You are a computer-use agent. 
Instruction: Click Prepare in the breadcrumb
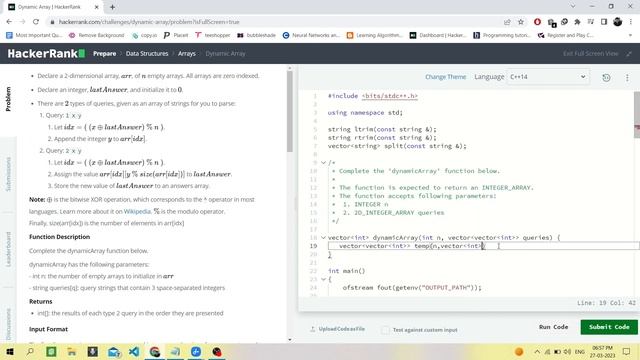[x=104, y=53]
